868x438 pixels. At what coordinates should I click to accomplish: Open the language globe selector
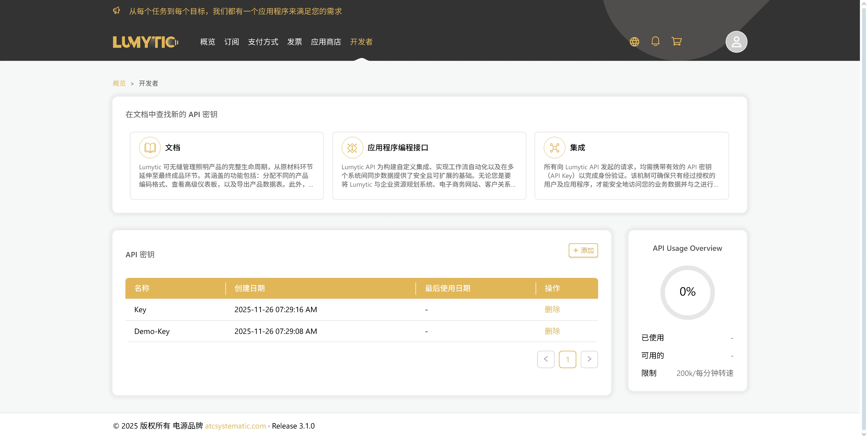[635, 41]
